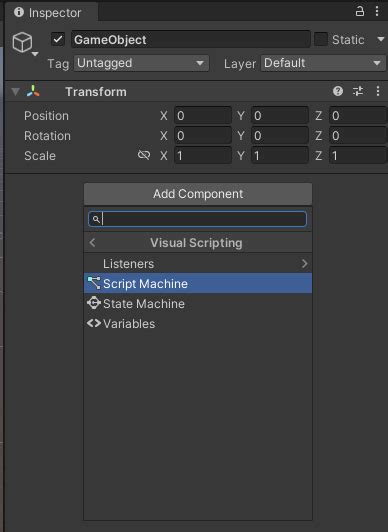Select the Inspector tab
The image size is (388, 532).
(51, 12)
